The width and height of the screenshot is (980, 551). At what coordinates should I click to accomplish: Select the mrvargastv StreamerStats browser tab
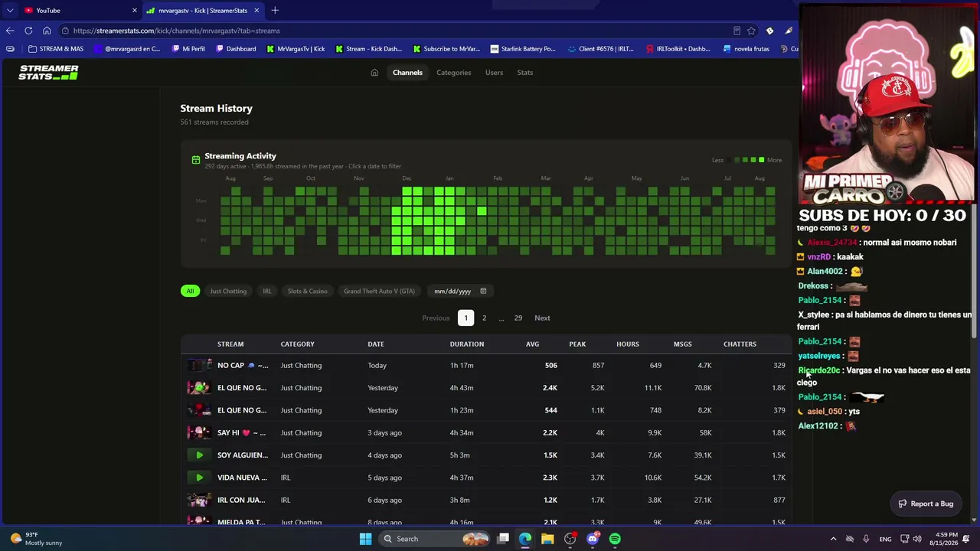(x=204, y=11)
